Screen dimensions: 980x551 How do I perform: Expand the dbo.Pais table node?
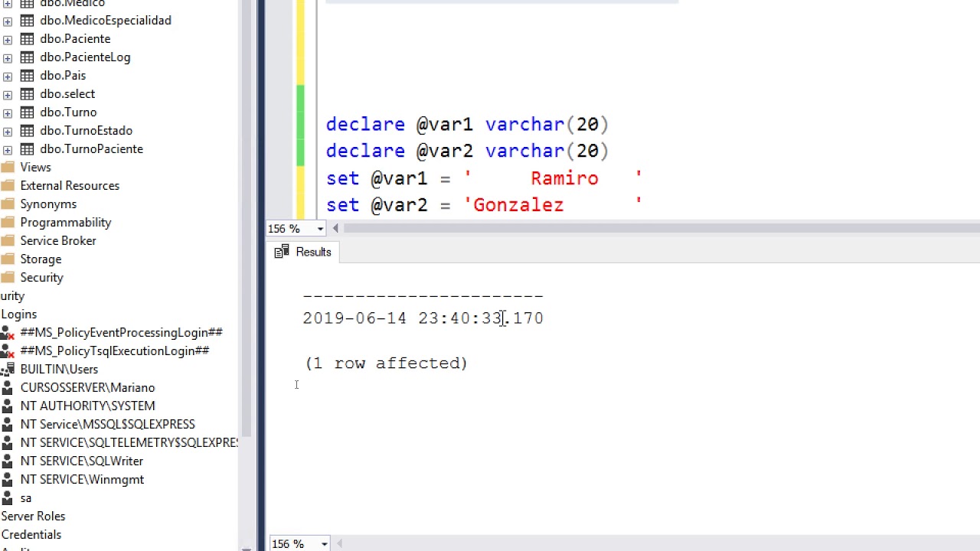pos(8,76)
